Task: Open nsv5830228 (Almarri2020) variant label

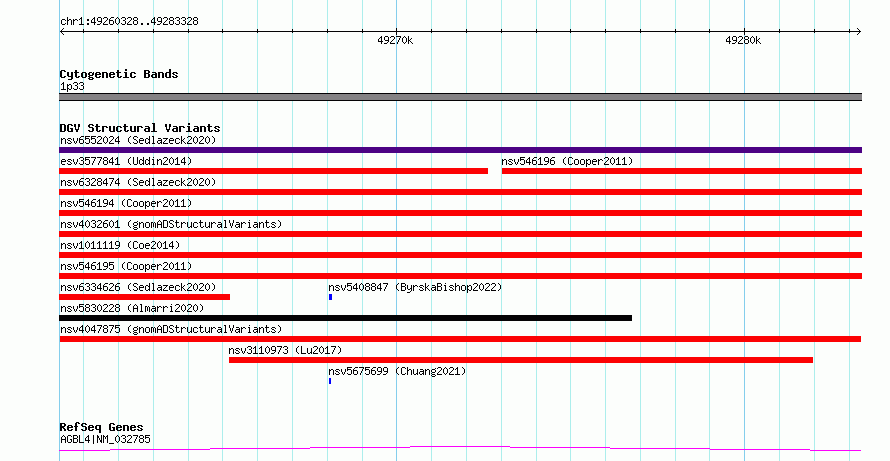Action: point(132,308)
